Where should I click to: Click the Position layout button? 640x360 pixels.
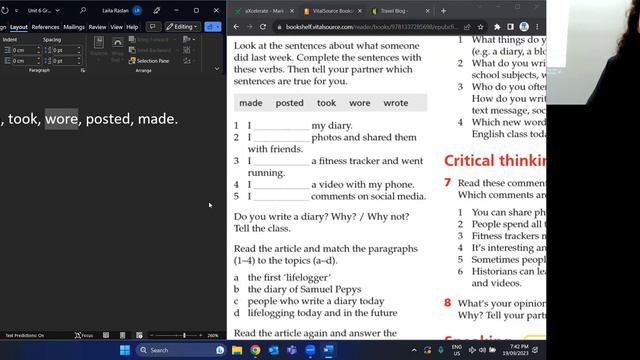[x=99, y=48]
